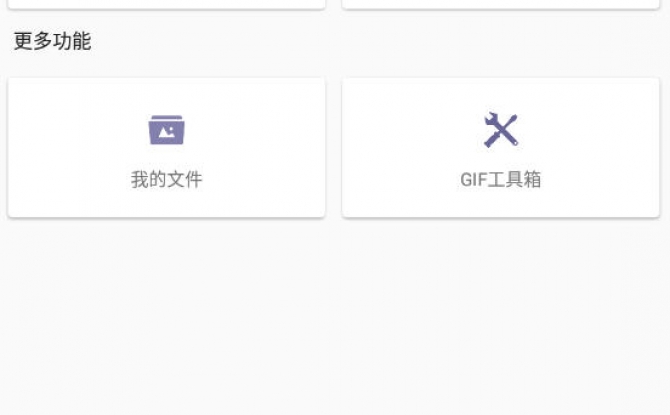Click the 功能 characters in the heading
This screenshot has width=670, height=415.
72,41
